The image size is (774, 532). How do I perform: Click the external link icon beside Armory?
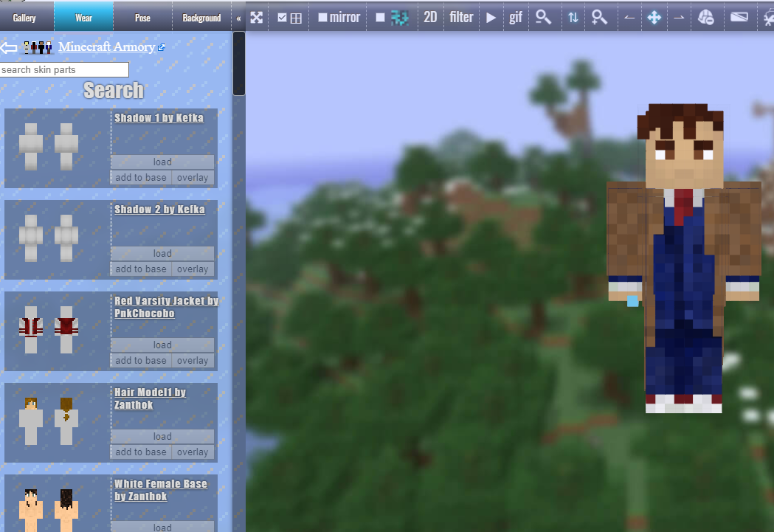tap(162, 47)
